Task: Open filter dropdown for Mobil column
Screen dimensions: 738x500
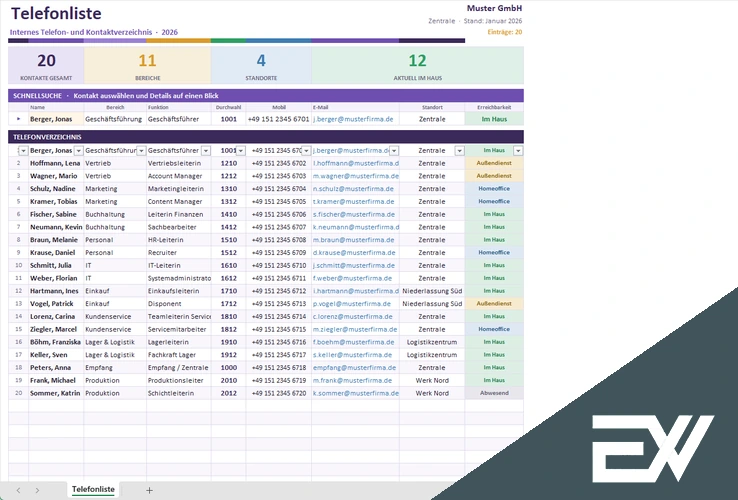Action: coord(306,151)
